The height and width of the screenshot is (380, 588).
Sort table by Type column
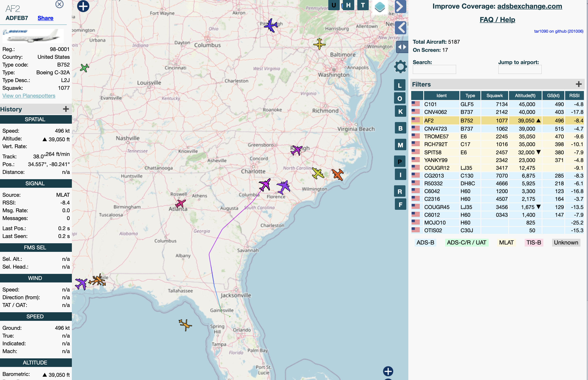click(x=470, y=96)
